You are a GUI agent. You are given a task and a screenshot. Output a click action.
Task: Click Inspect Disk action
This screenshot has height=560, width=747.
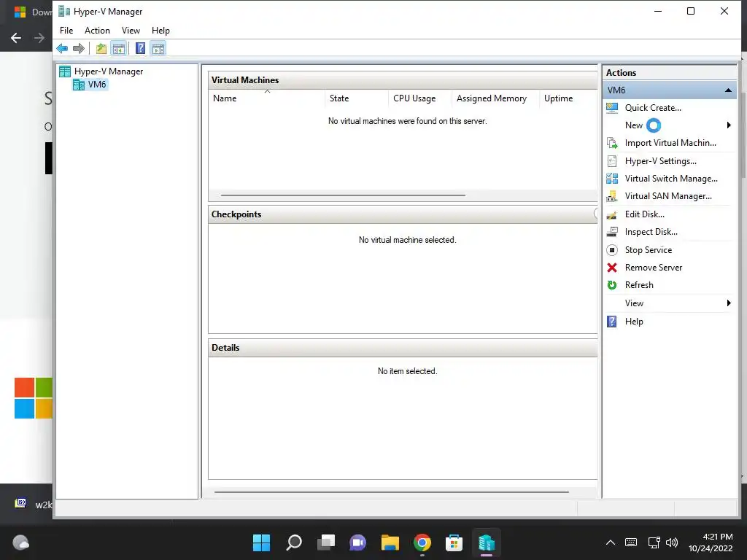[651, 232]
